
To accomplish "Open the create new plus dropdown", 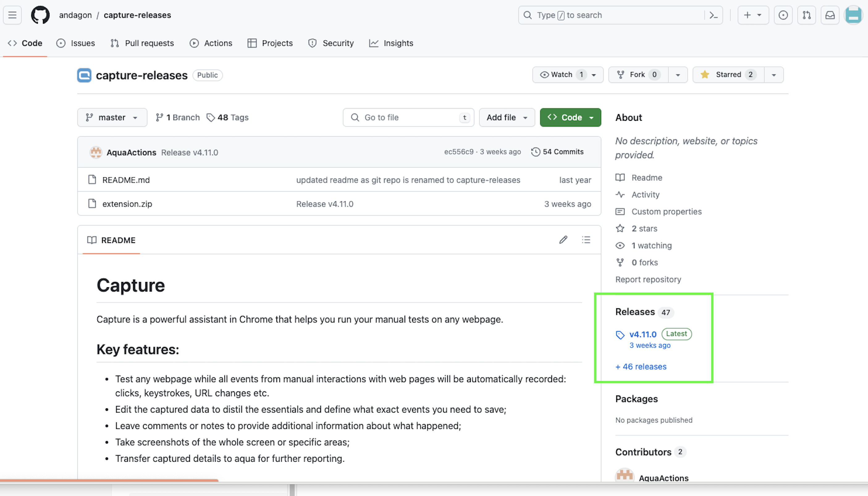I will point(753,15).
